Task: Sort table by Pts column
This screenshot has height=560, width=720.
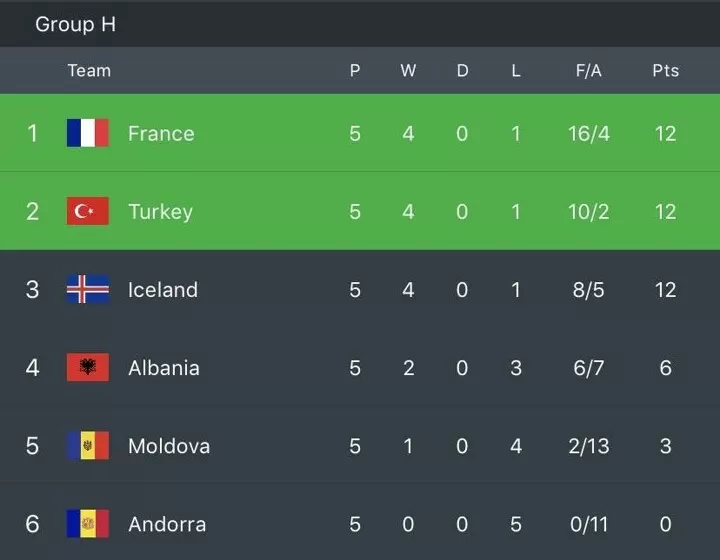Action: point(666,71)
